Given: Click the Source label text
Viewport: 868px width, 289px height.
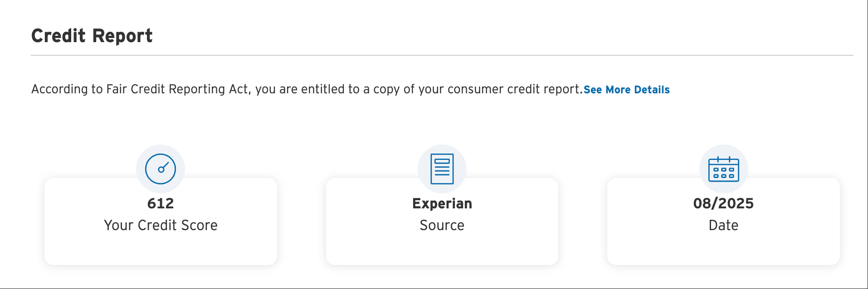Looking at the screenshot, I should [442, 225].
